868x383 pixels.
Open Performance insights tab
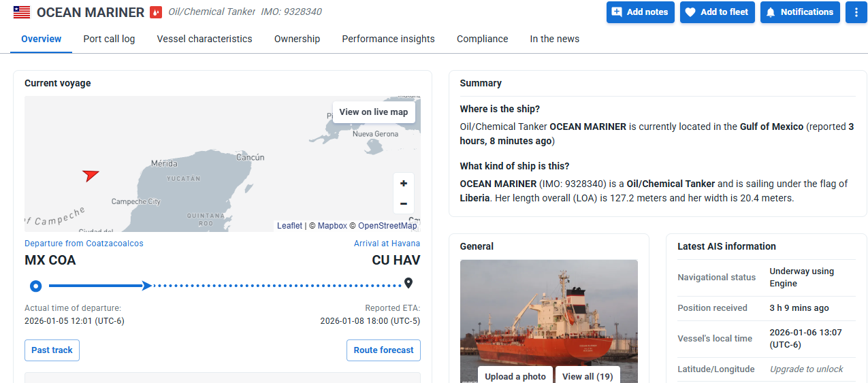(388, 39)
